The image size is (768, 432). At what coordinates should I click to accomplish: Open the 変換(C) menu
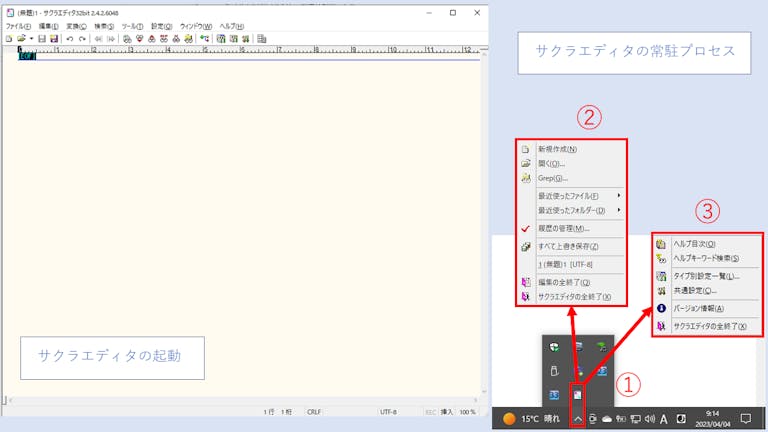click(x=76, y=26)
